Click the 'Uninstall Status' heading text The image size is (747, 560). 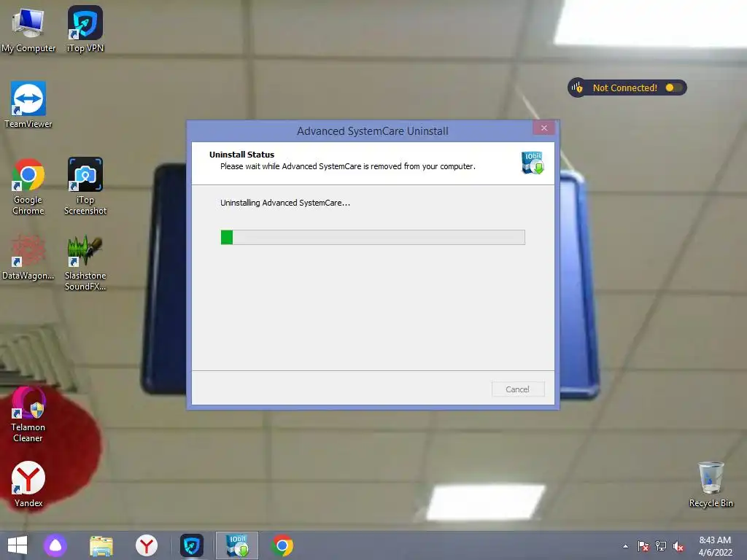242,155
